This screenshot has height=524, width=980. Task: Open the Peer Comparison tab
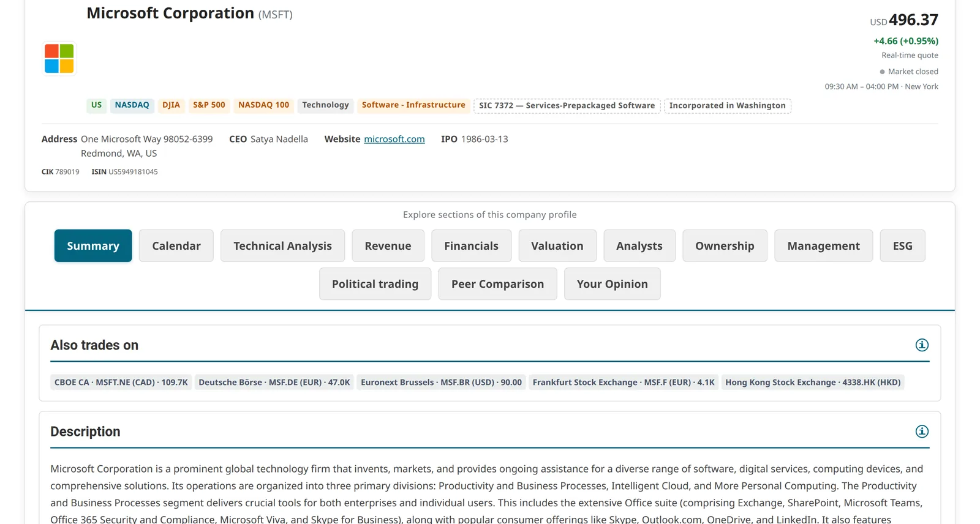pos(497,283)
